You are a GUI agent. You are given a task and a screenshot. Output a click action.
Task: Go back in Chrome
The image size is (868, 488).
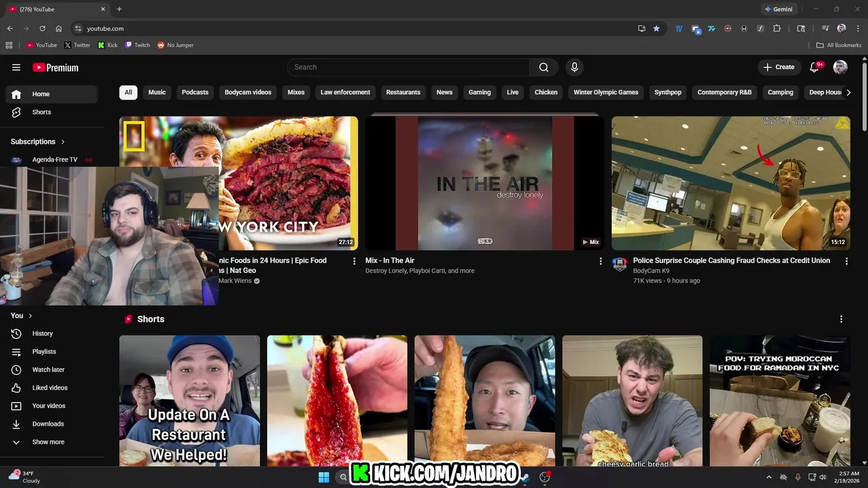[x=9, y=28]
